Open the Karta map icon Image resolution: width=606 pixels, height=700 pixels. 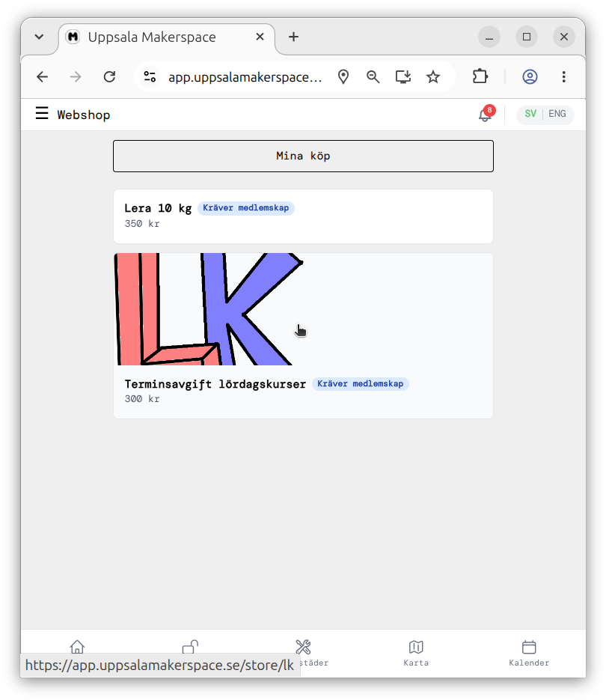click(416, 646)
